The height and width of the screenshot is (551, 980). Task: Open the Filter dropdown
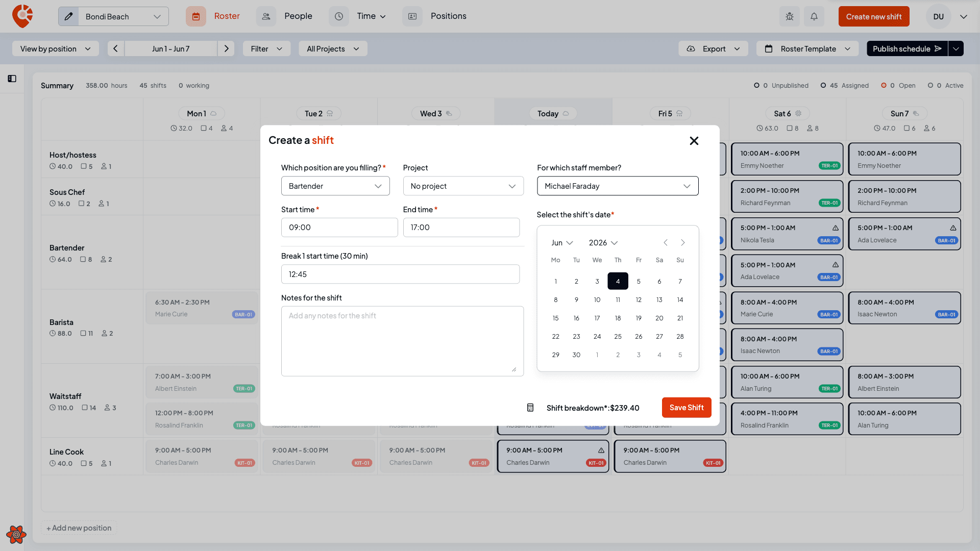[266, 48]
